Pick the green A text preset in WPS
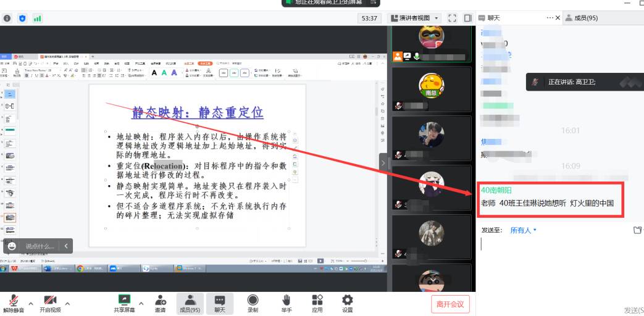The width and height of the screenshot is (644, 316). pyautogui.click(x=164, y=73)
